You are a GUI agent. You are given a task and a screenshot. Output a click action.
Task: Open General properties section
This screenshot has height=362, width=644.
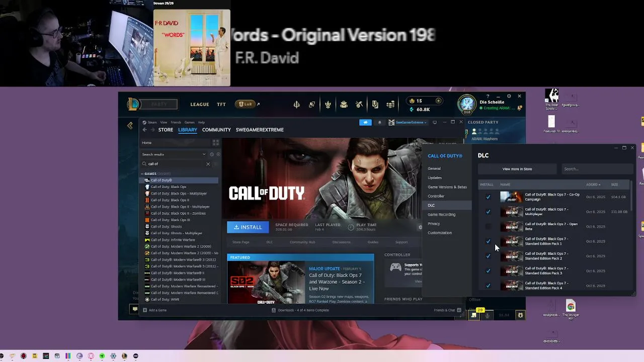pyautogui.click(x=434, y=168)
